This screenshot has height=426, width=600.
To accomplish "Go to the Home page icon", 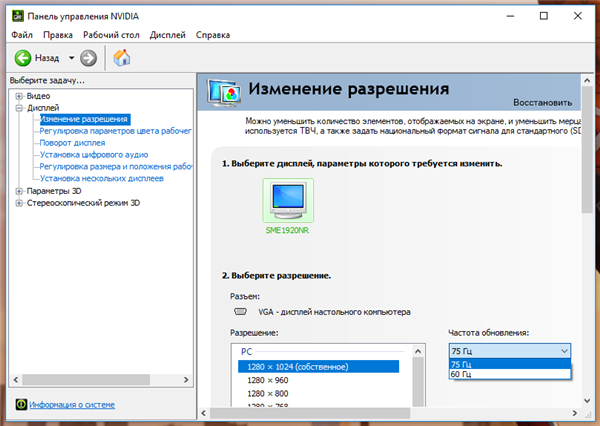I will coord(122,58).
